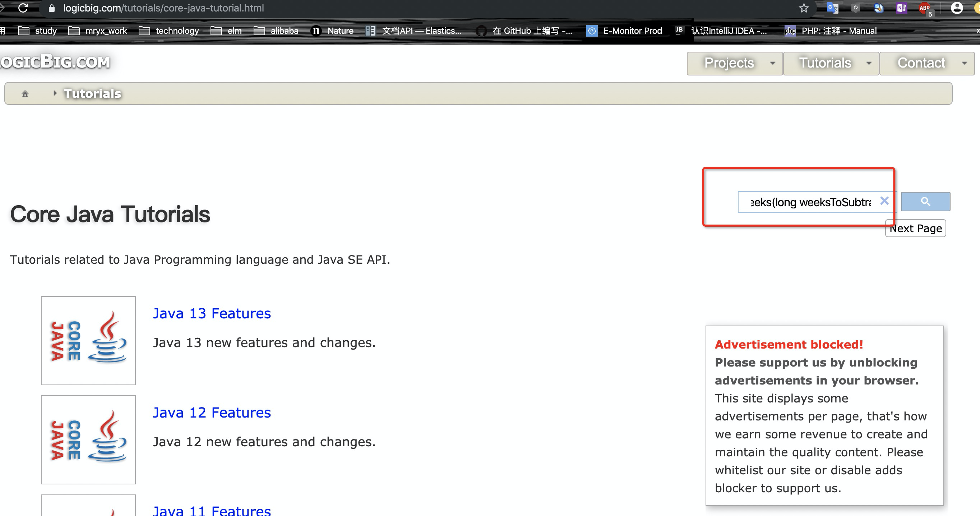Expand the Projects dropdown menu
The width and height of the screenshot is (980, 516).
[735, 63]
